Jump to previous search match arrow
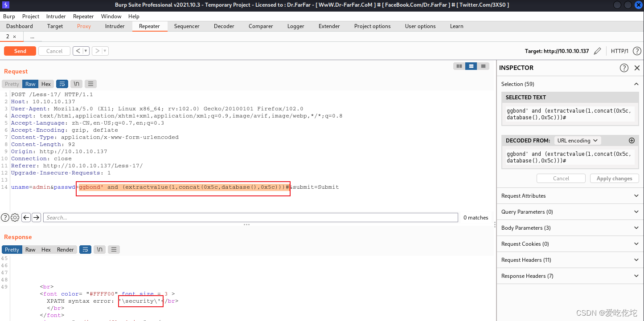Viewport: 644px width, 321px height. click(x=26, y=218)
